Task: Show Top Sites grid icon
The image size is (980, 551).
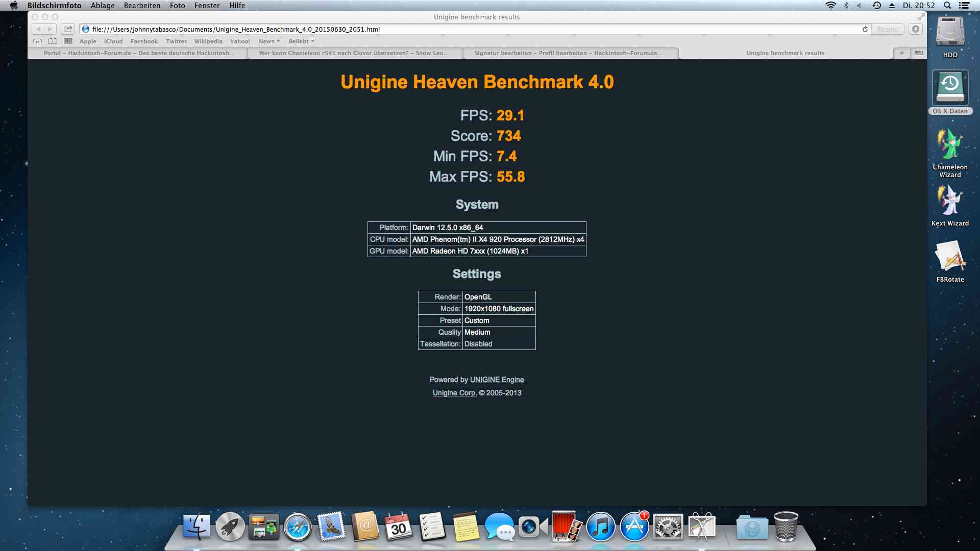Action: tap(68, 41)
